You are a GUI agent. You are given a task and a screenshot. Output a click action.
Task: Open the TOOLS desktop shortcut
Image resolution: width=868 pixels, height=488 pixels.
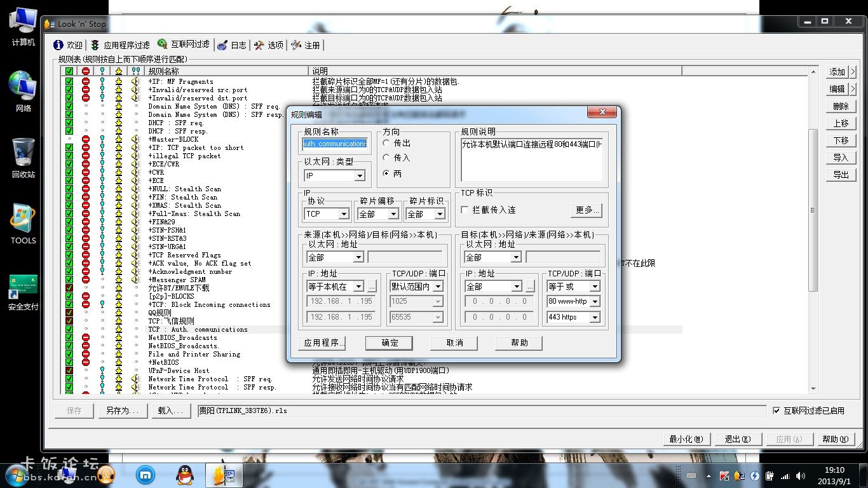[24, 224]
